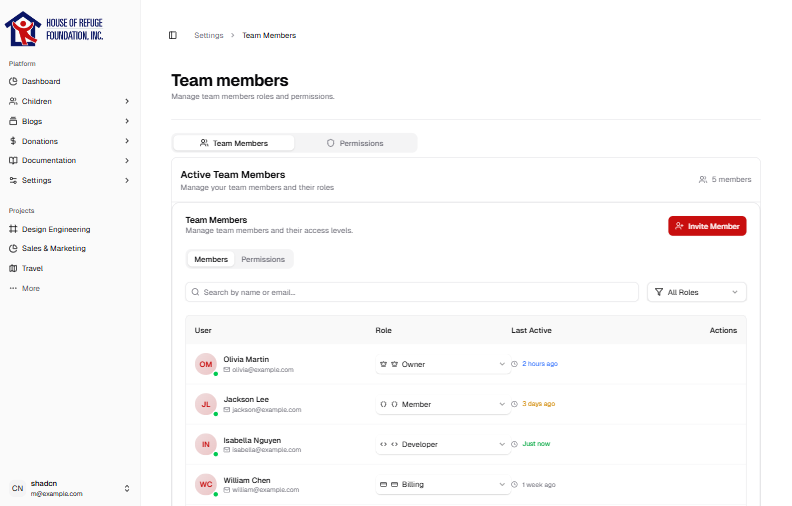Viewport: 792px width, 506px height.
Task: Click the Invite Member button
Action: 707,226
